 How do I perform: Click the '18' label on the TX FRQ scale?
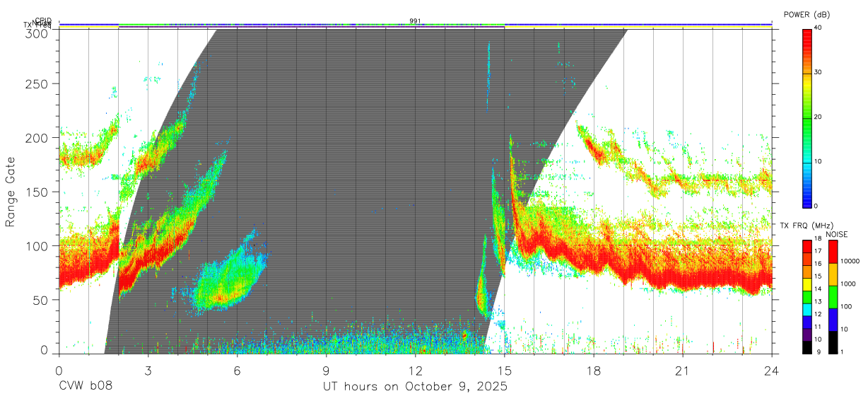[818, 239]
